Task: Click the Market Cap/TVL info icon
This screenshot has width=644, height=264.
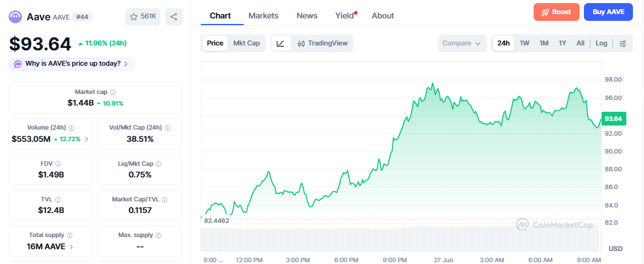Action: 165,200
